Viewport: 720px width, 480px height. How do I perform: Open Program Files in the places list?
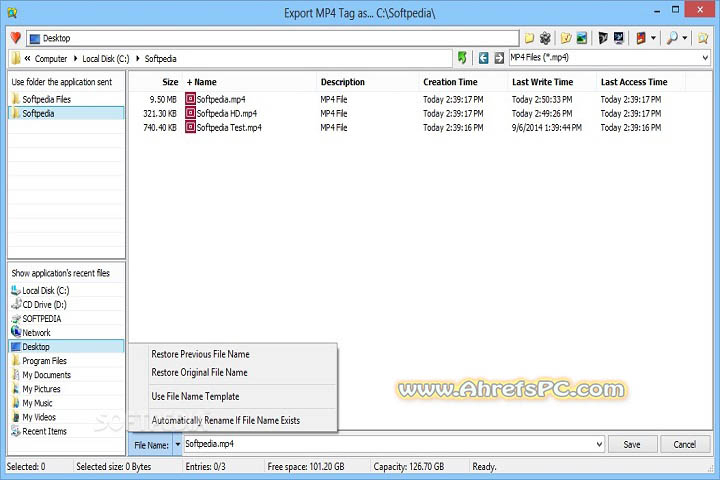(67, 361)
